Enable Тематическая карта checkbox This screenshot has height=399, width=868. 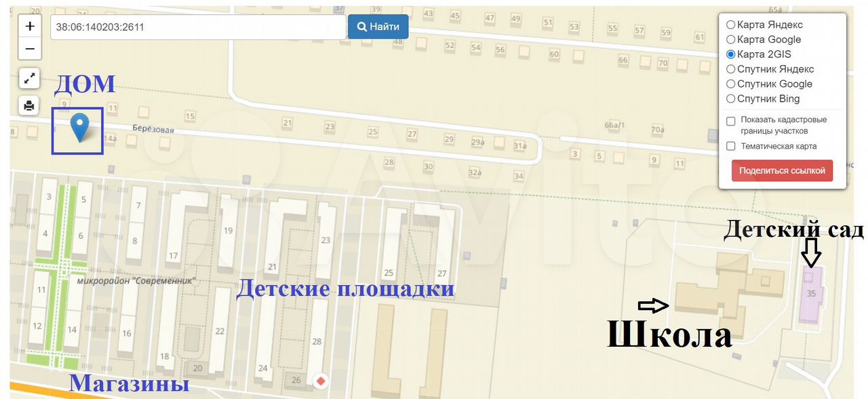pos(731,146)
